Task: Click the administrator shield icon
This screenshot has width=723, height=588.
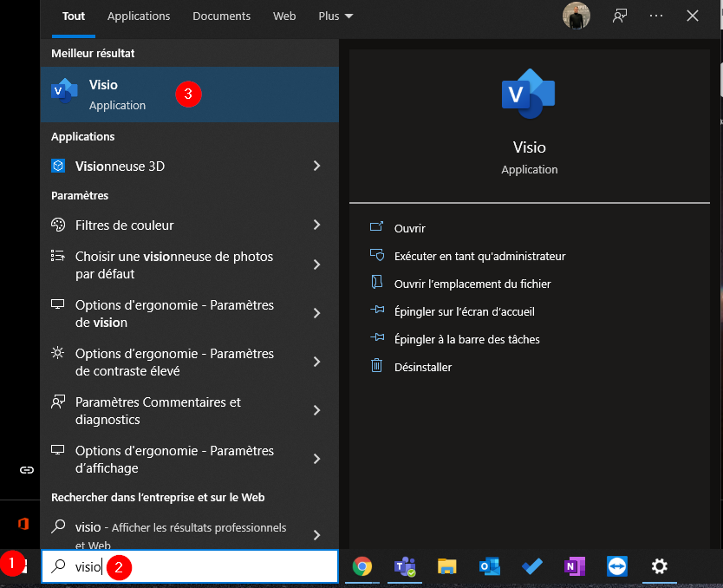Action: pyautogui.click(x=377, y=255)
